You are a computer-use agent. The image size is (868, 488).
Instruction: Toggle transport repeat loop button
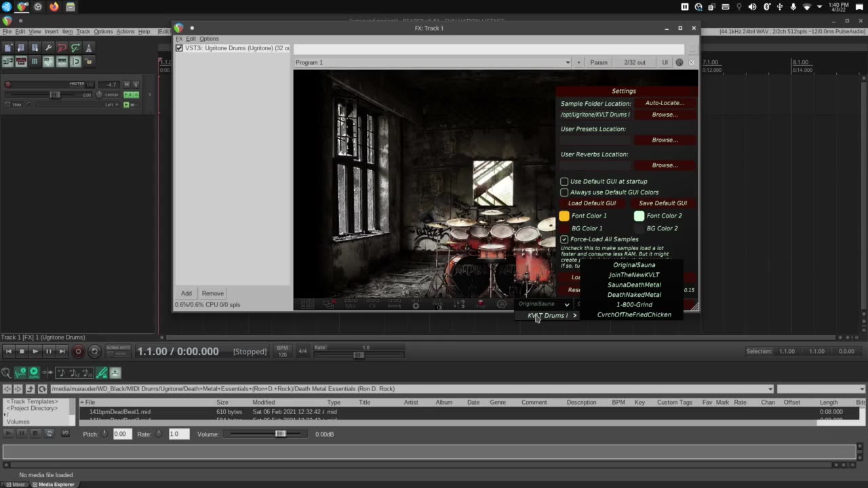(94, 351)
